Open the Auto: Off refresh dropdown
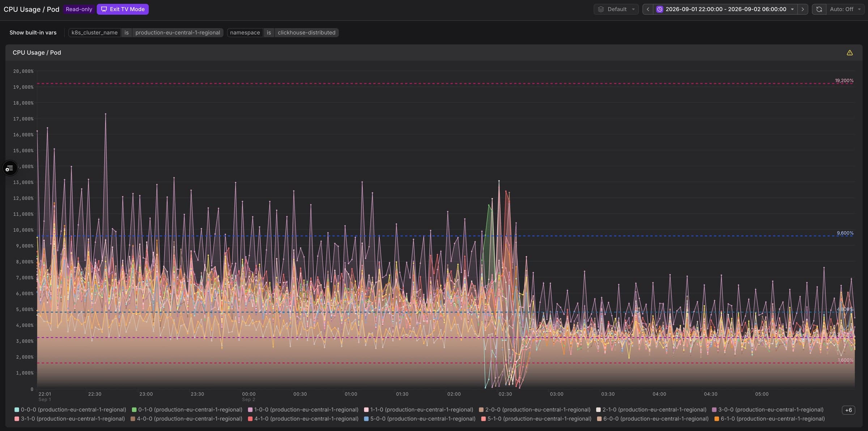The width and height of the screenshot is (868, 431). coord(845,9)
